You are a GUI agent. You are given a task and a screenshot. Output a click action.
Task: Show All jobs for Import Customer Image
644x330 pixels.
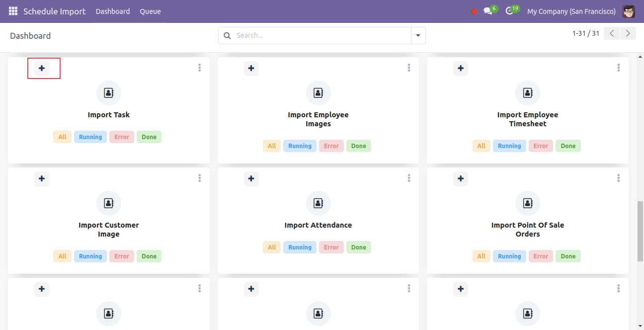(x=62, y=256)
